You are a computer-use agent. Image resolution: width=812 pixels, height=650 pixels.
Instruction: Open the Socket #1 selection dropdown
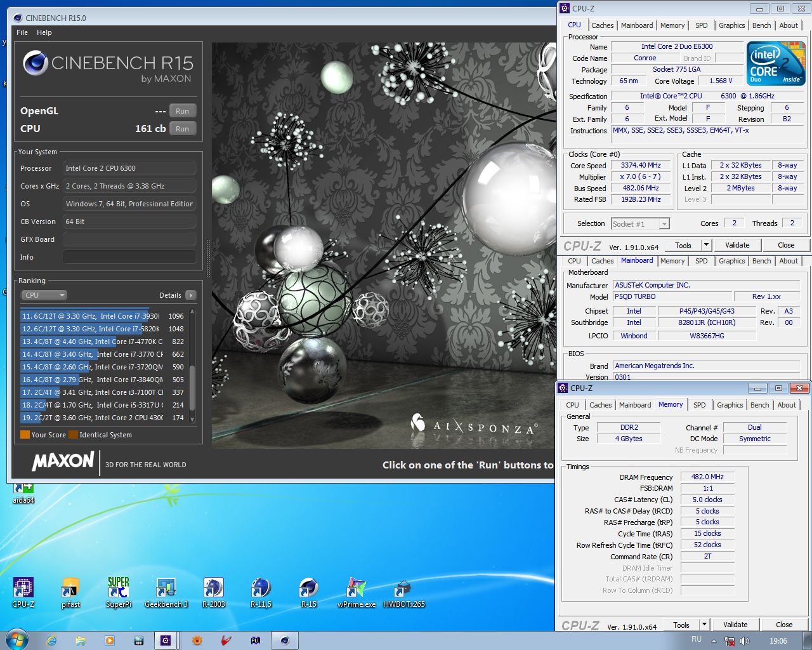point(640,223)
